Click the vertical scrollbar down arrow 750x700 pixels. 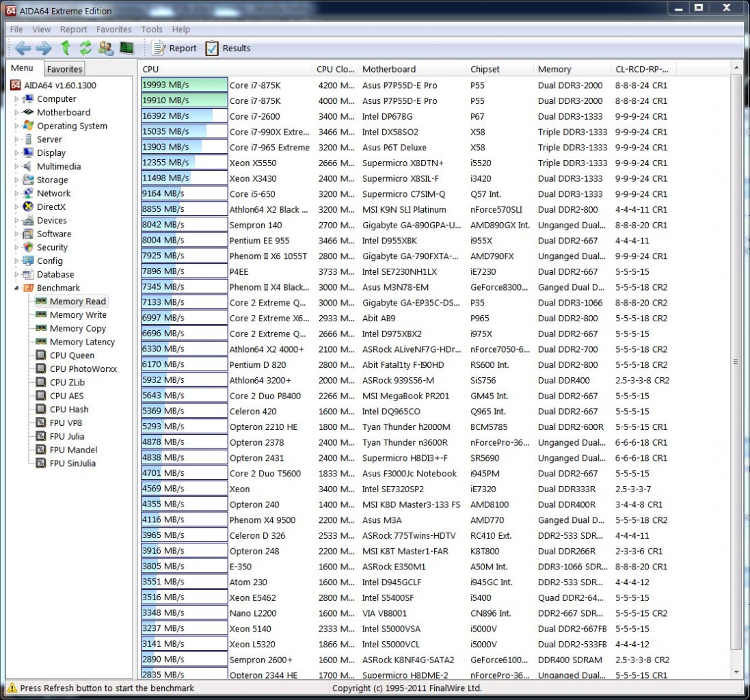coord(736,672)
